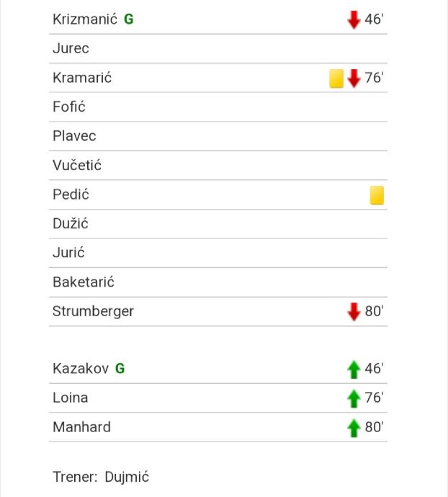Click Kramarić's yellow card icon
The height and width of the screenshot is (497, 448).
(x=336, y=78)
